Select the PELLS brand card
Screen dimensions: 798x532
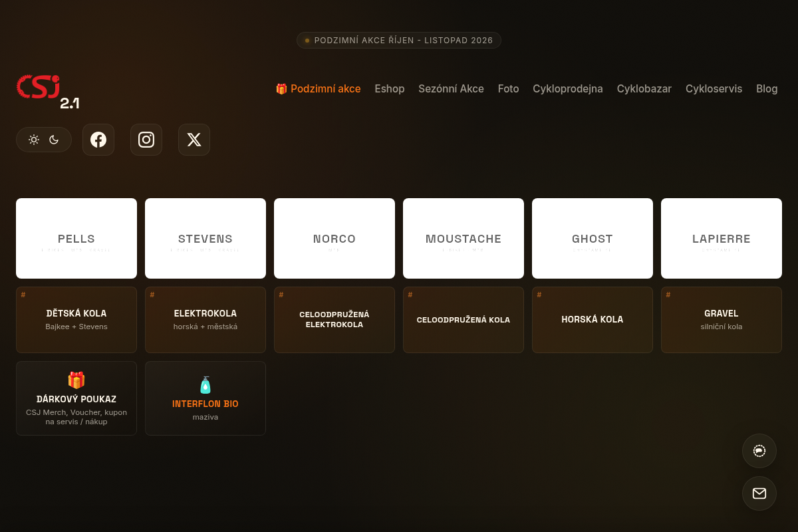[76, 239]
